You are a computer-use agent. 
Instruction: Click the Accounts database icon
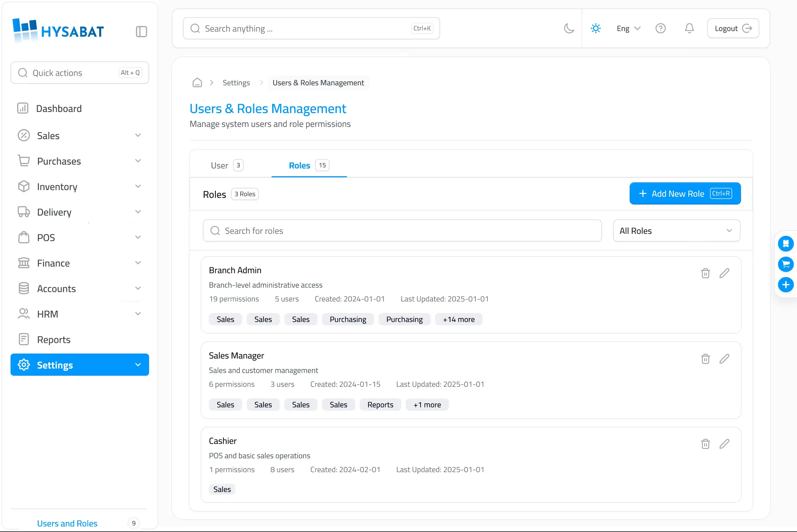(24, 288)
